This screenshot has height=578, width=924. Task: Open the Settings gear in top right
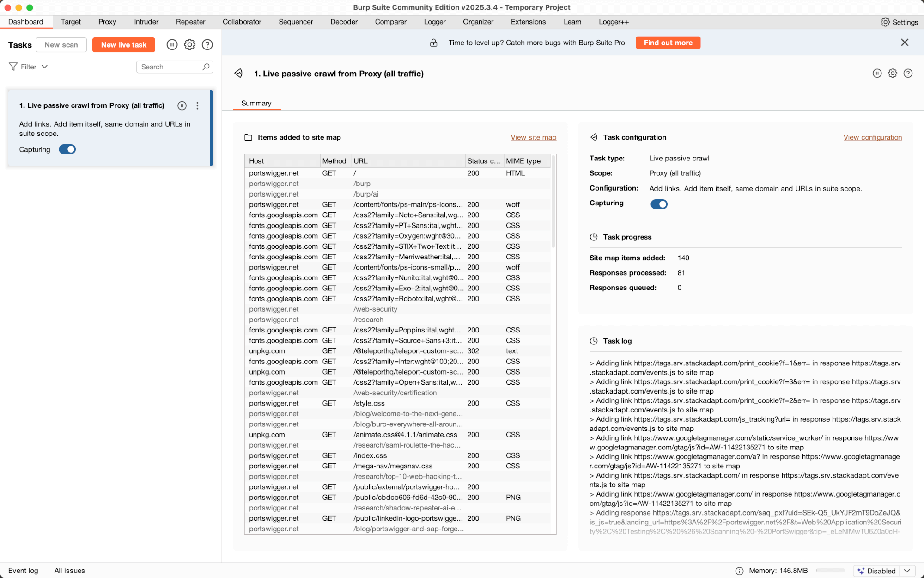pos(885,22)
